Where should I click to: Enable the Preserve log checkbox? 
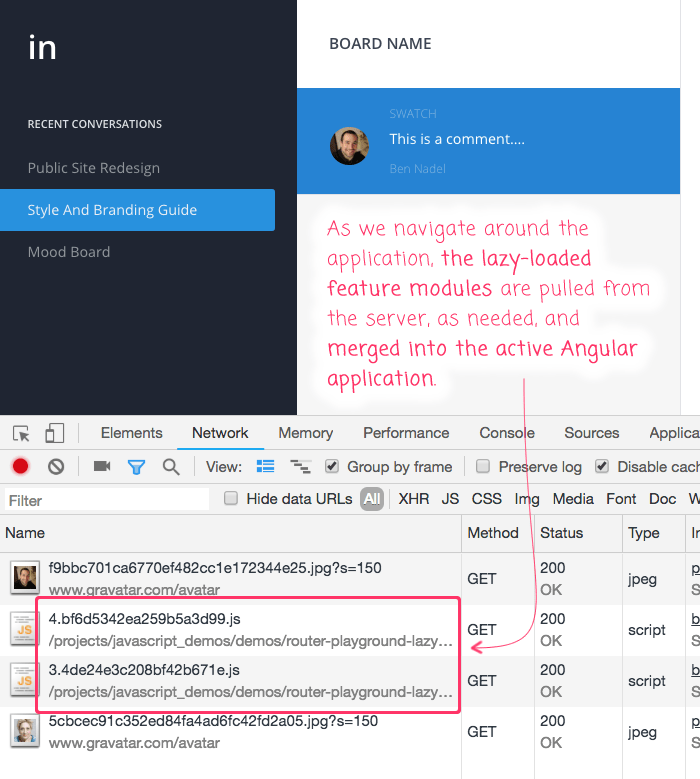[482, 466]
